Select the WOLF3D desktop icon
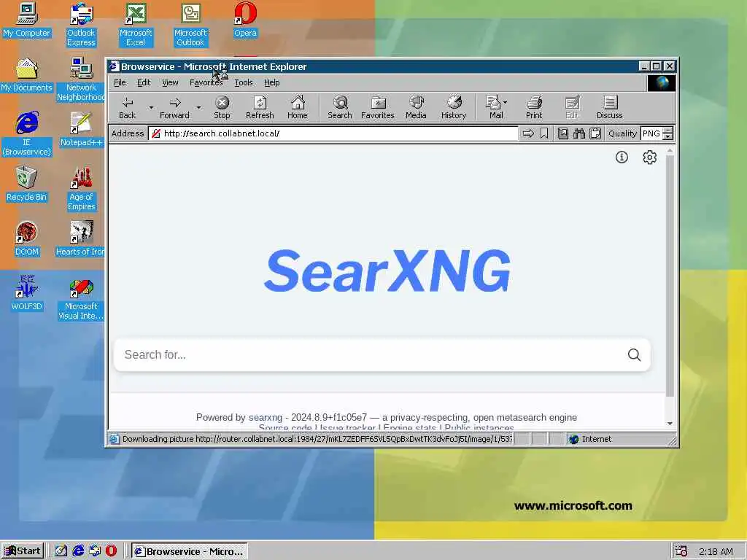 (x=27, y=293)
